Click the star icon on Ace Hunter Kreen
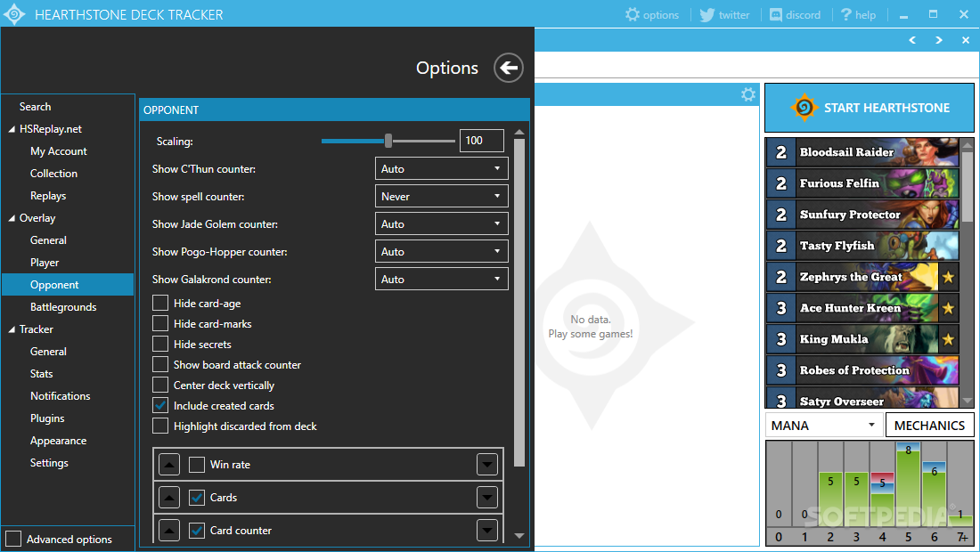This screenshot has height=552, width=980. (948, 308)
